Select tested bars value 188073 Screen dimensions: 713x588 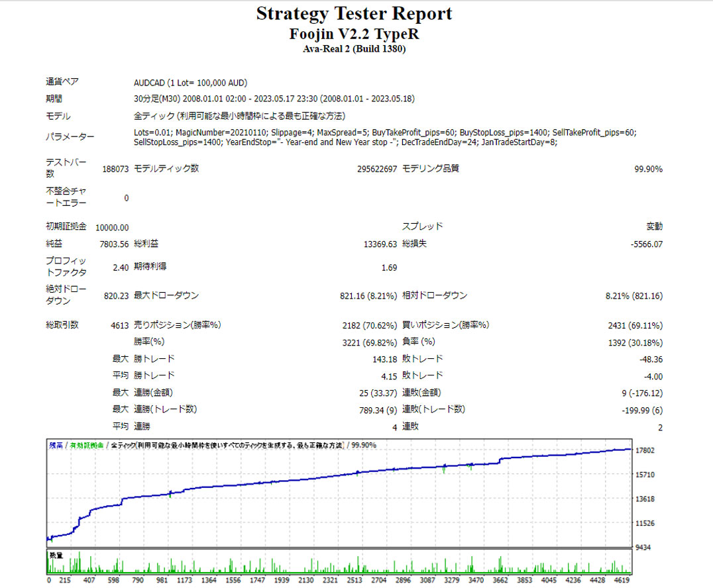pyautogui.click(x=115, y=169)
